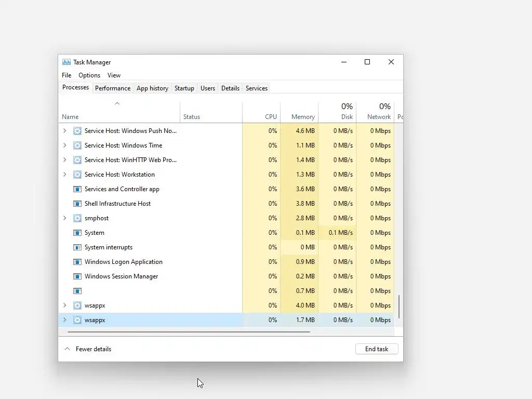
Task: Select the Processes tab
Action: [x=75, y=87]
